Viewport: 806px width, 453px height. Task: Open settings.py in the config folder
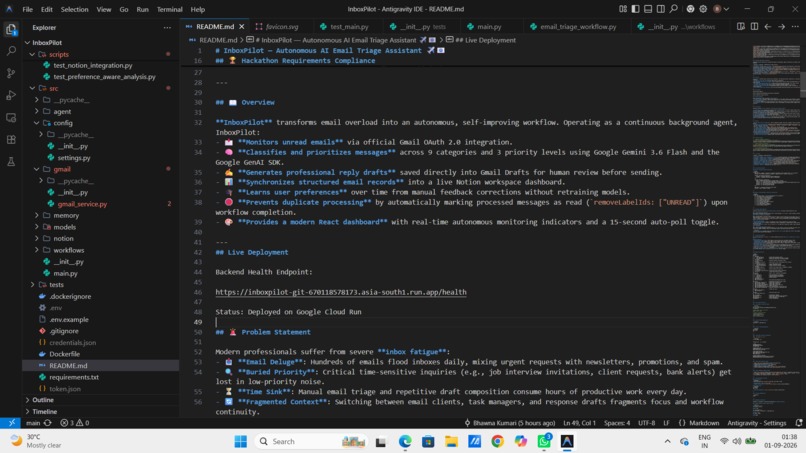click(74, 158)
